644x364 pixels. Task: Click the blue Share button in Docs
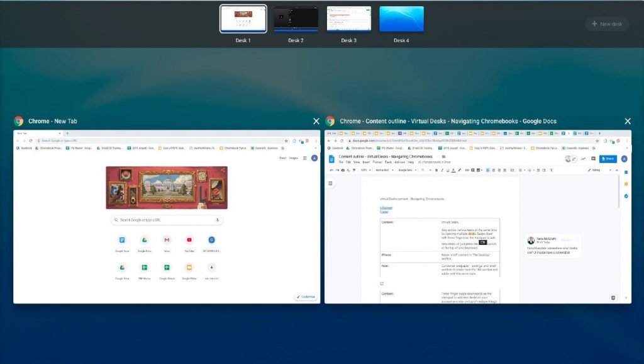coord(608,159)
